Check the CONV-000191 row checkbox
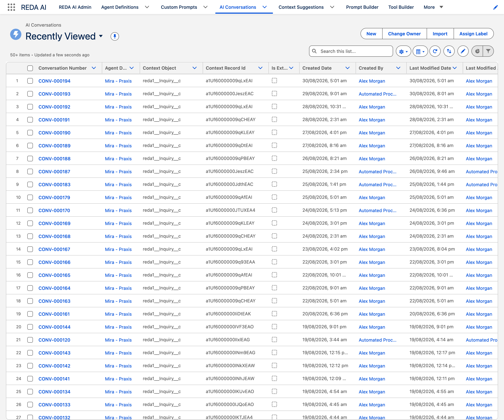 pos(30,120)
